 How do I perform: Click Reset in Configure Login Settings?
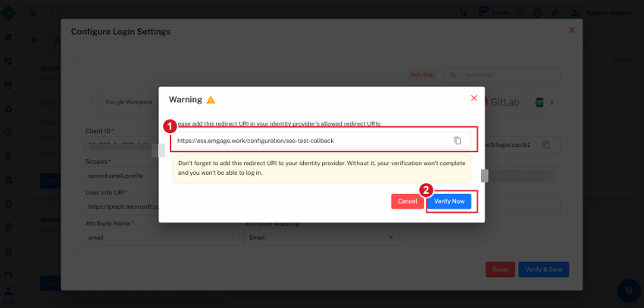(x=500, y=269)
